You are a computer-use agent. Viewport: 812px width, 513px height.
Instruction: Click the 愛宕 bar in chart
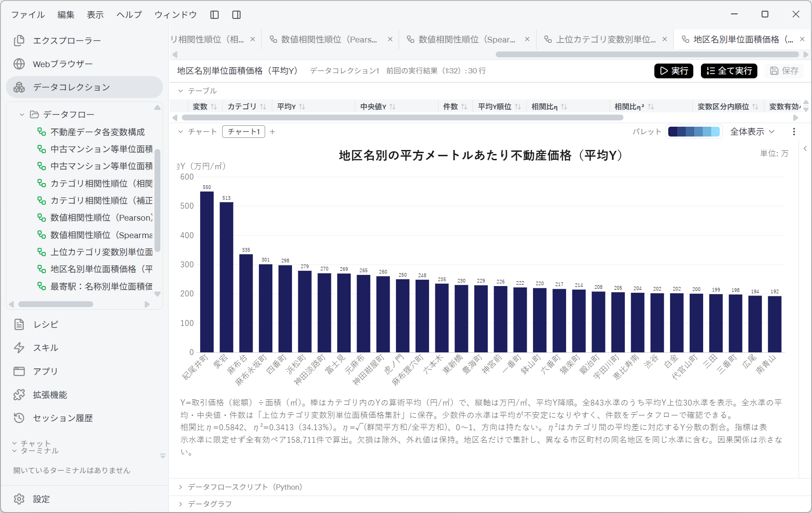[x=227, y=277]
